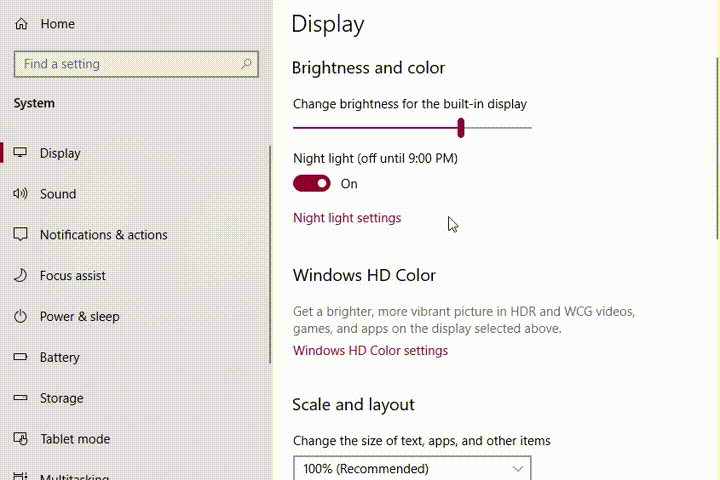Open Focus assist moon icon

coord(20,275)
